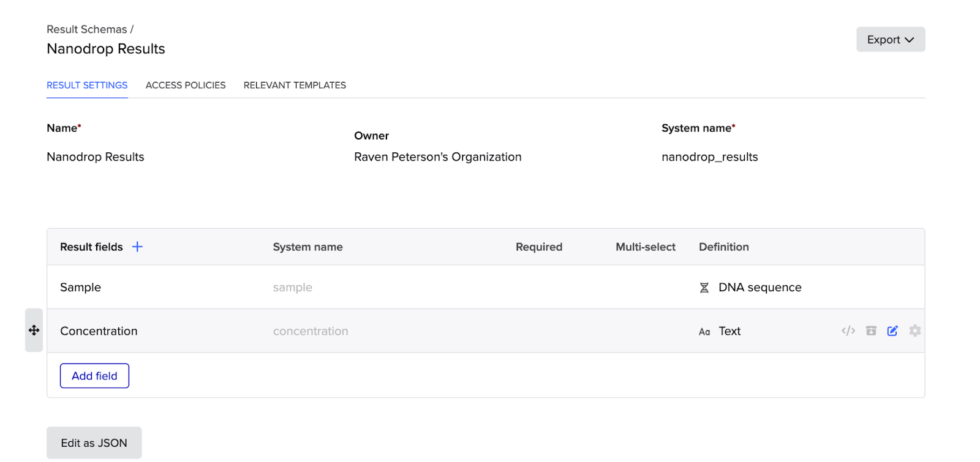Edit the Concentration field with pencil icon
This screenshot has width=980, height=462.
892,331
